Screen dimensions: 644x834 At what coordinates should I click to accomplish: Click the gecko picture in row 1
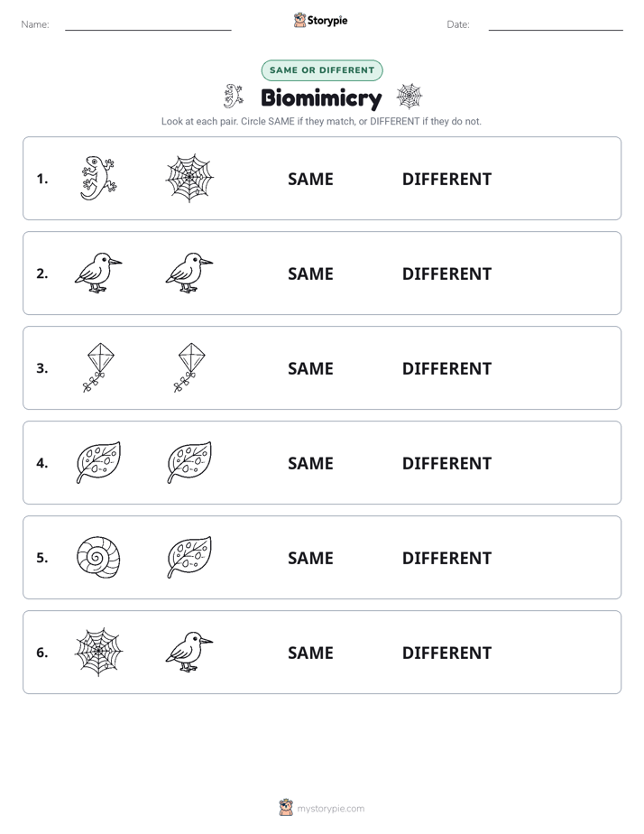(98, 178)
